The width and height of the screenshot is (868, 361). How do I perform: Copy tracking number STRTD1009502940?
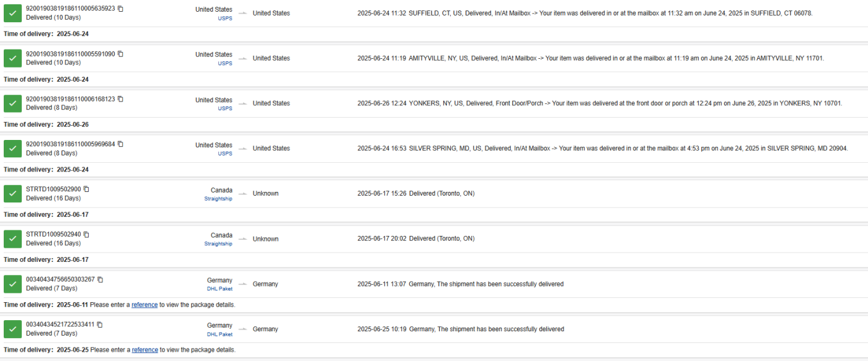point(86,235)
